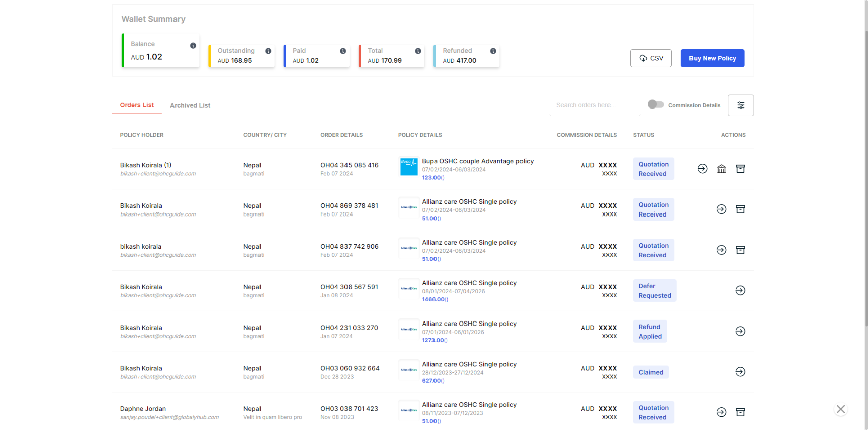
Task: Click the Outstanding info icon
Action: click(268, 51)
